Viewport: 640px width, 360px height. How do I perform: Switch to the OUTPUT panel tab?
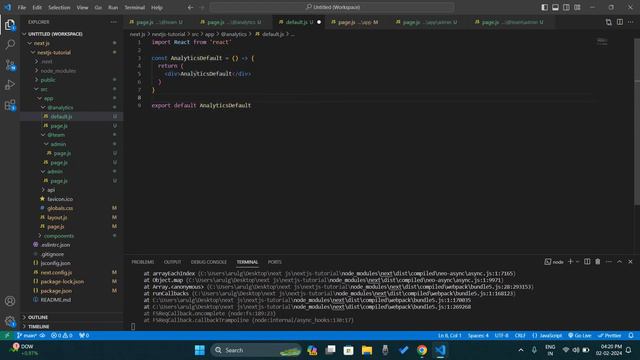(172, 262)
